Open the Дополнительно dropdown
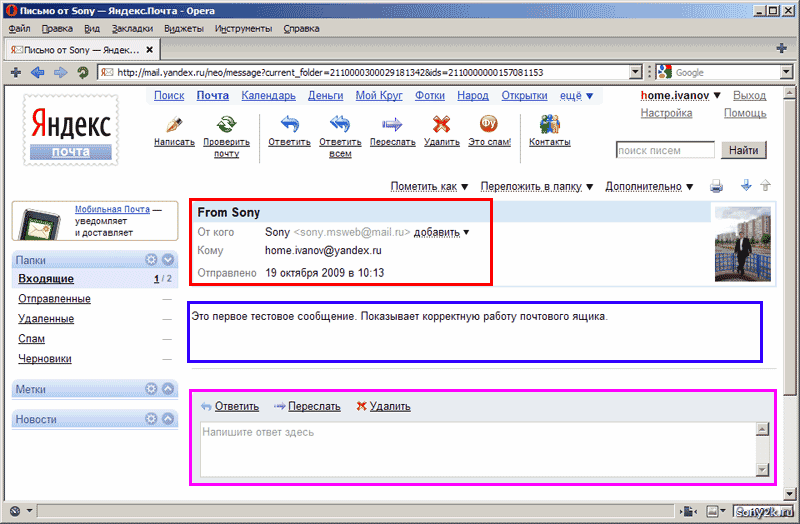 (649, 186)
